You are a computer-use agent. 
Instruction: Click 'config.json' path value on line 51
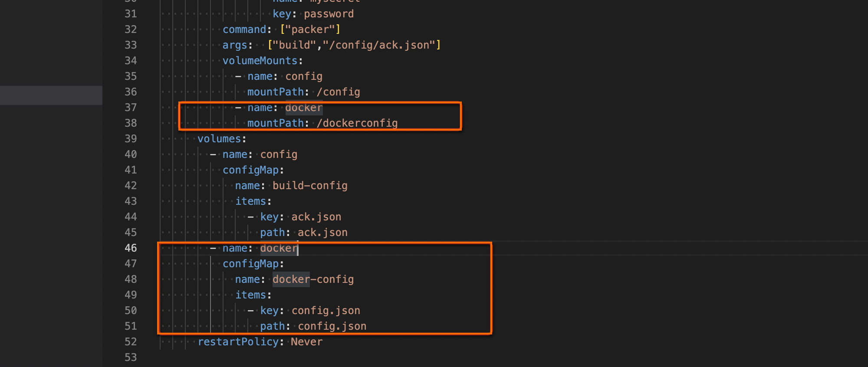coord(332,326)
